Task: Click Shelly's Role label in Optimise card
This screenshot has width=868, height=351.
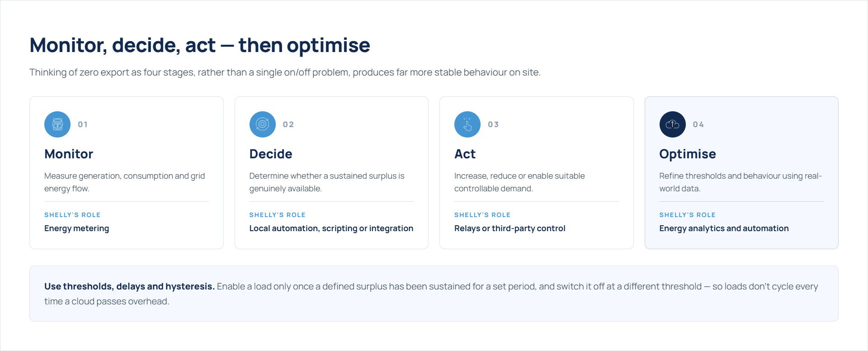Action: (x=687, y=215)
